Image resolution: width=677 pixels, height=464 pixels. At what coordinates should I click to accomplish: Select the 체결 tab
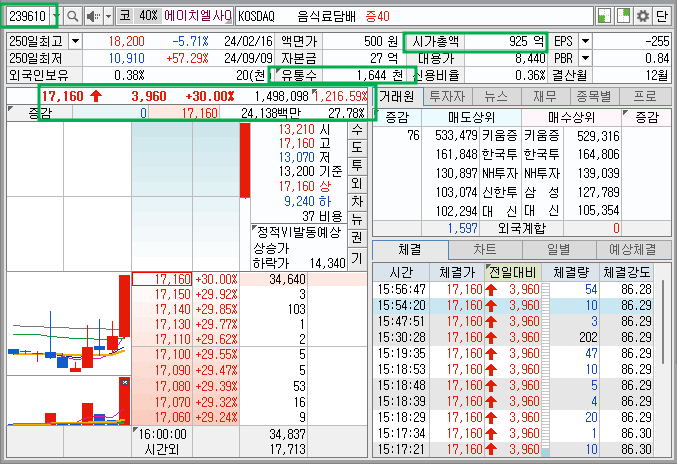(x=410, y=249)
